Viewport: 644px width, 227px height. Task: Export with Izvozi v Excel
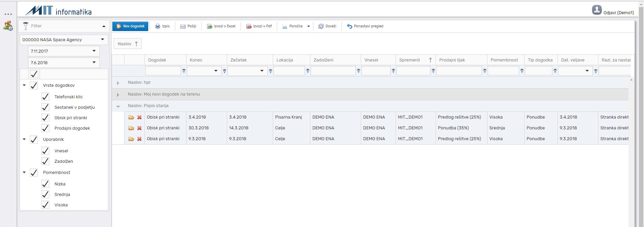221,26
